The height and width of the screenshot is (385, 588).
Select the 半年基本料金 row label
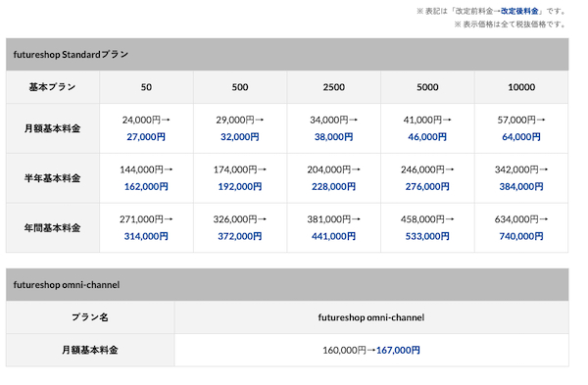(x=53, y=178)
